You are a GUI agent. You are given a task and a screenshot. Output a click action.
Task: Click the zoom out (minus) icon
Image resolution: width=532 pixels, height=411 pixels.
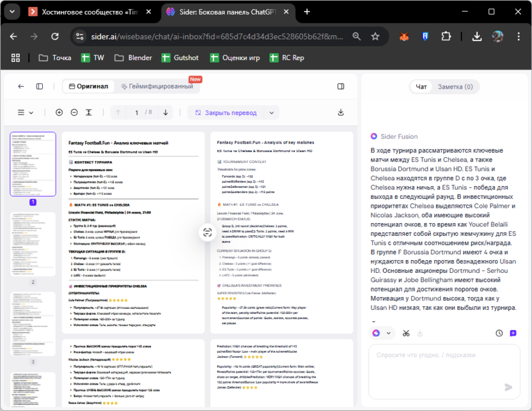(74, 112)
